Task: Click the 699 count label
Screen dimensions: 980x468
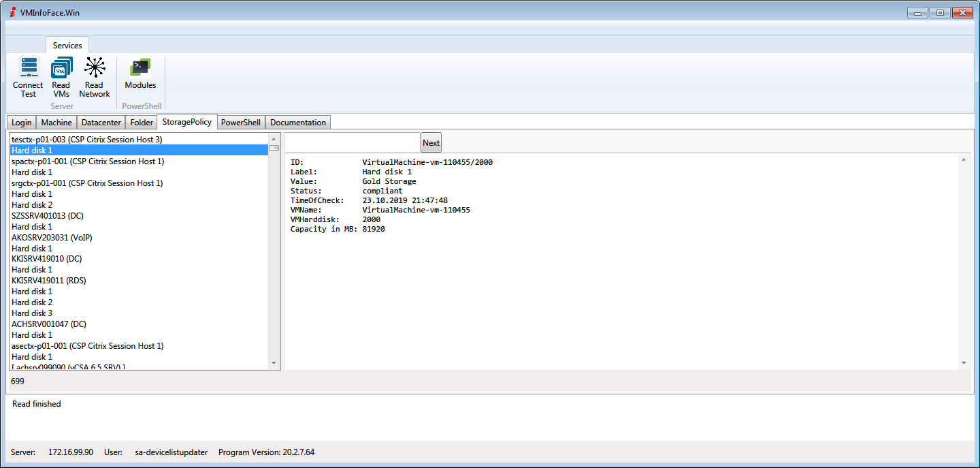Action: pos(18,381)
